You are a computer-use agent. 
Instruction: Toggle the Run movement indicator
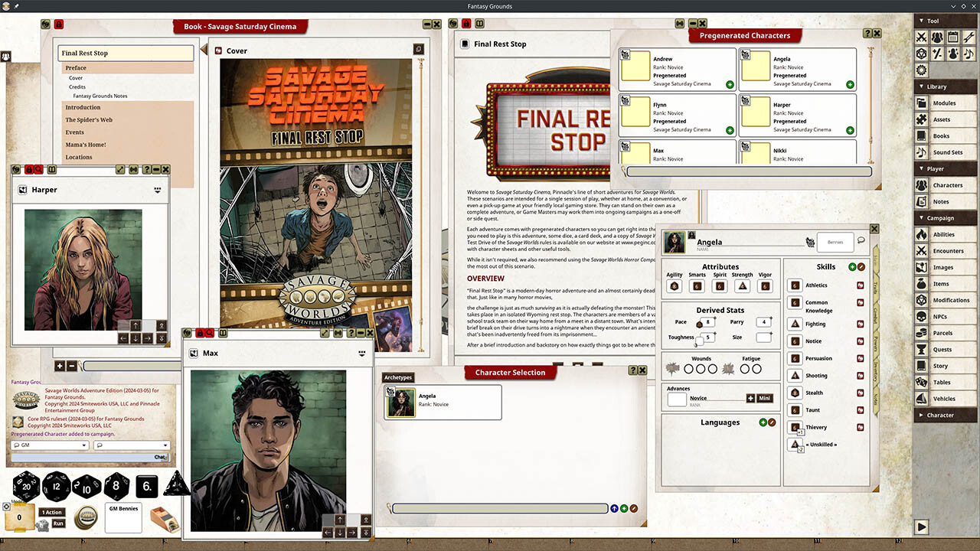coord(58,523)
